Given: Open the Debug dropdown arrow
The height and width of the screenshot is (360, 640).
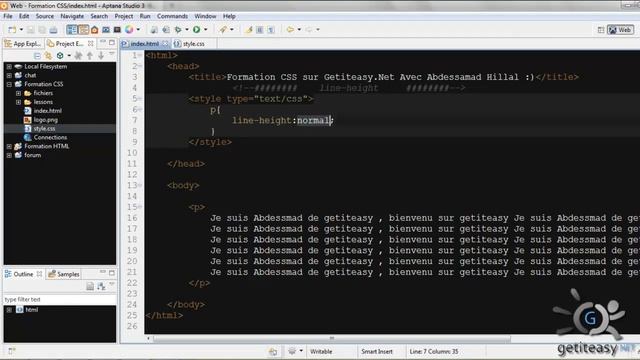Looking at the screenshot, I should point(187,30).
